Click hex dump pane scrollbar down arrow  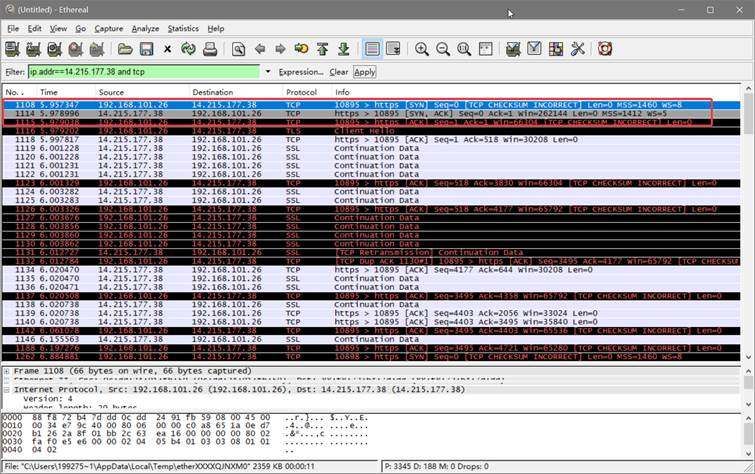tap(748, 454)
